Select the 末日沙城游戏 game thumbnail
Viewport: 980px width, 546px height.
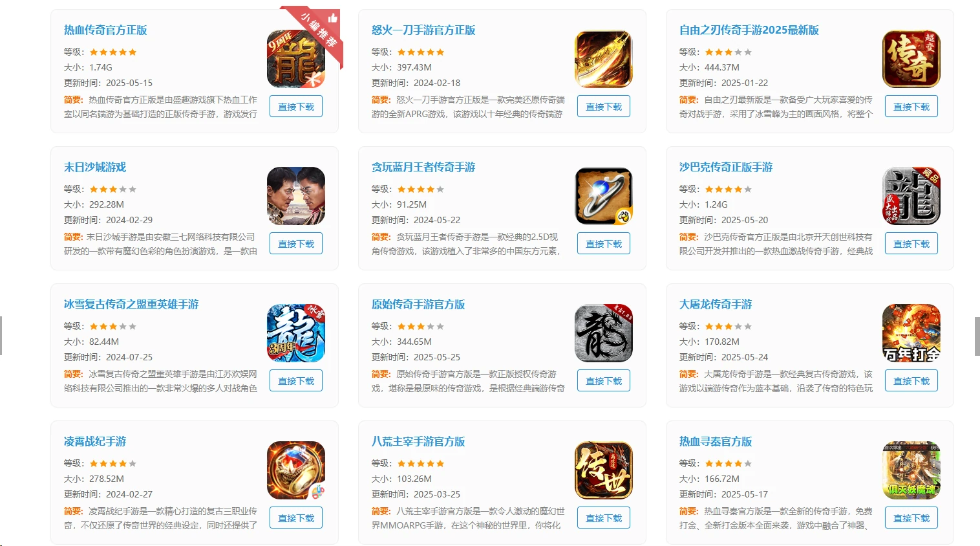coord(296,196)
